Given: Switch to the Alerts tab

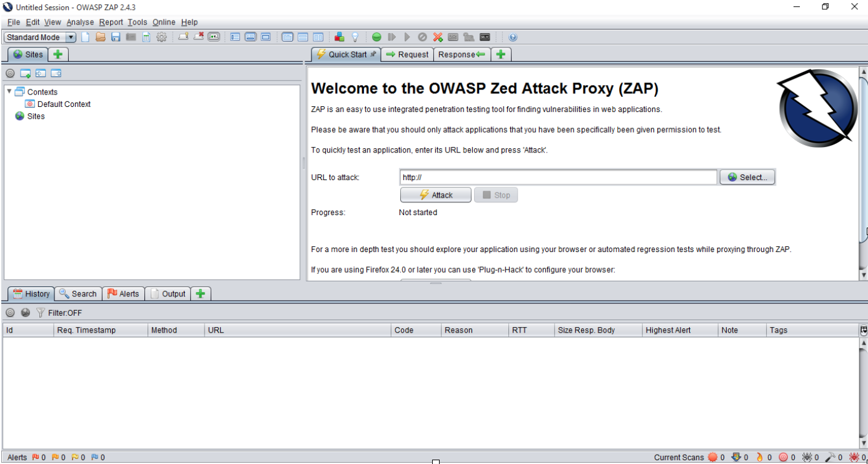Looking at the screenshot, I should pyautogui.click(x=123, y=294).
